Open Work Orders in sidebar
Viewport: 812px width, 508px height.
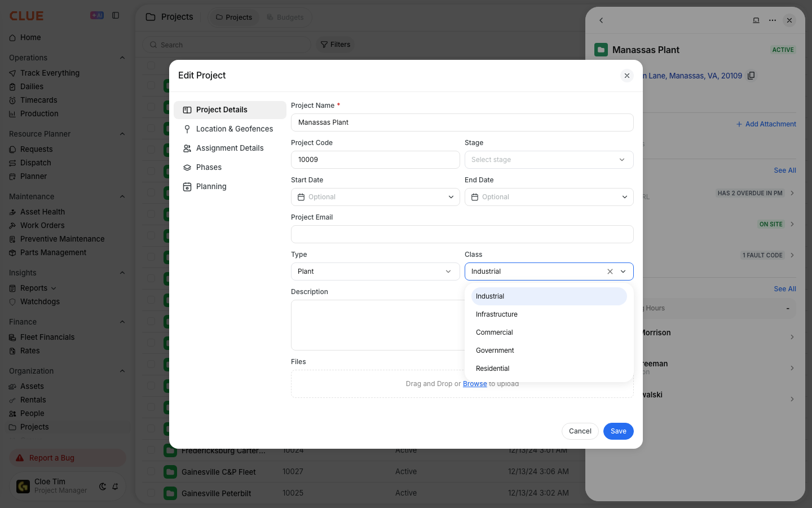(42, 225)
